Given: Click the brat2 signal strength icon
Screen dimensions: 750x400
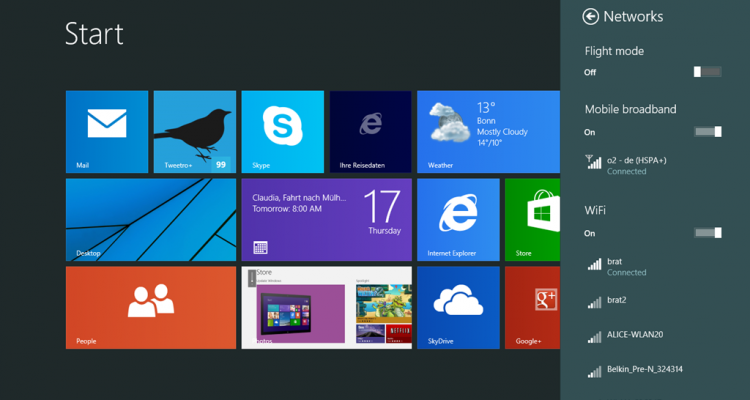Looking at the screenshot, I should tap(595, 302).
